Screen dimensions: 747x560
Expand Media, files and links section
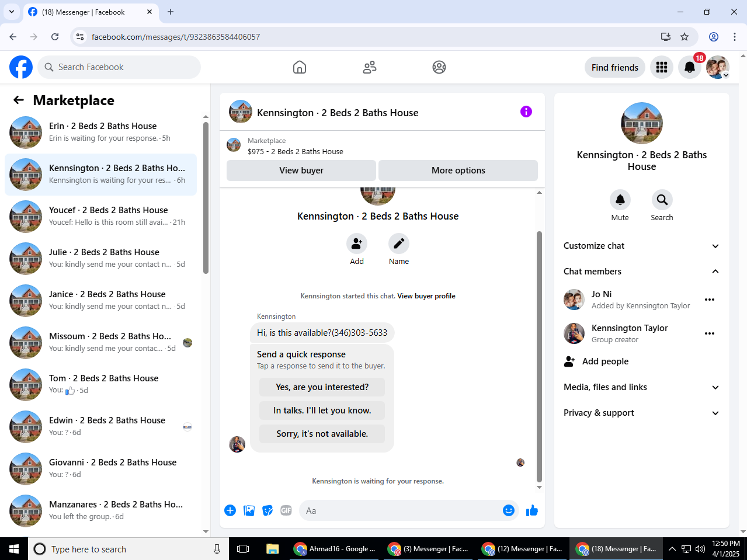click(x=641, y=387)
